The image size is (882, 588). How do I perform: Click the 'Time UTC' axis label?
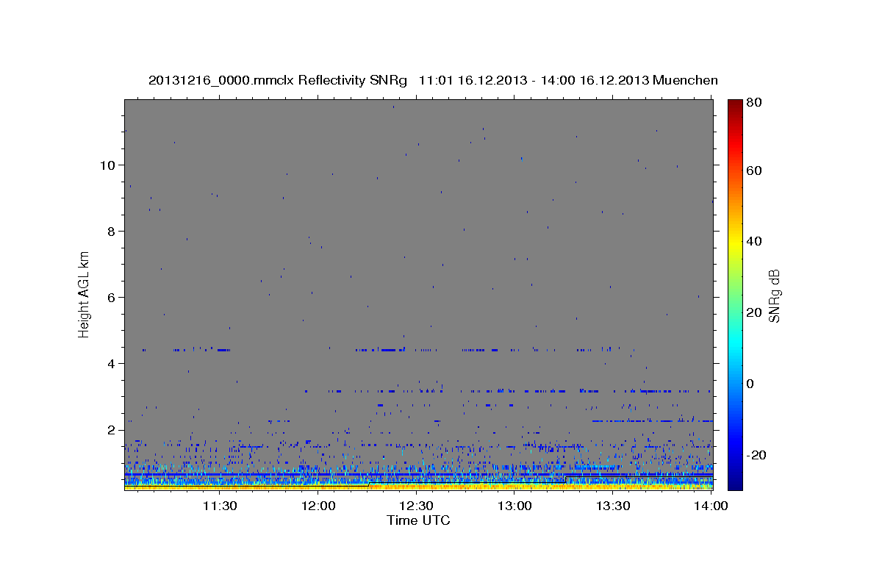pyautogui.click(x=418, y=520)
